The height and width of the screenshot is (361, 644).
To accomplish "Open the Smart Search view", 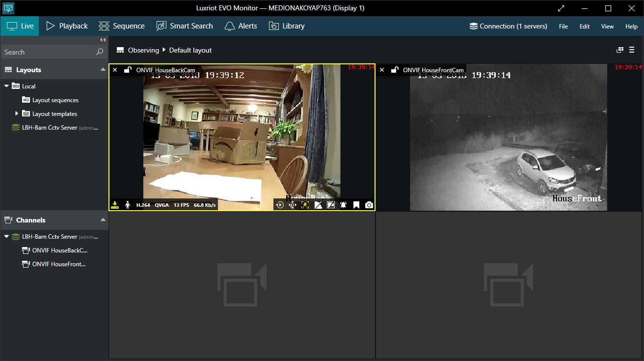I will [185, 26].
